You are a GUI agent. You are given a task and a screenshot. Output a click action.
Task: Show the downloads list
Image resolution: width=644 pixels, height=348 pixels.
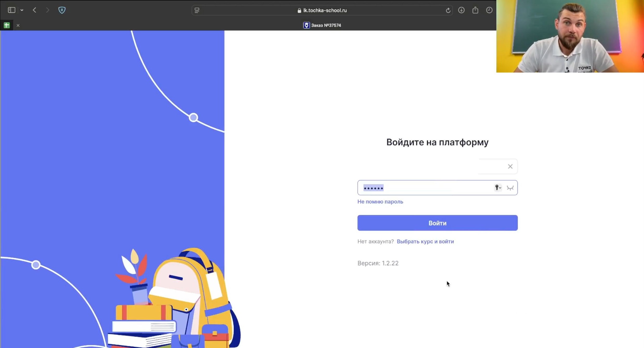461,10
